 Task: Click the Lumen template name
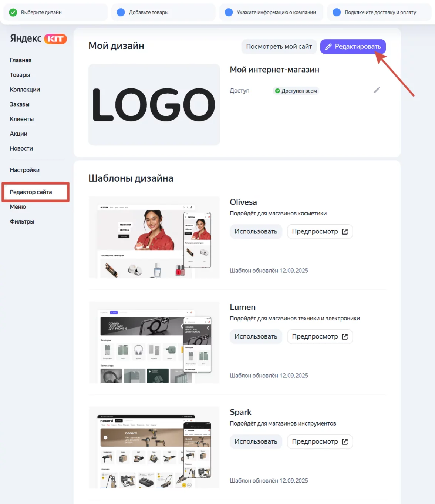click(243, 308)
